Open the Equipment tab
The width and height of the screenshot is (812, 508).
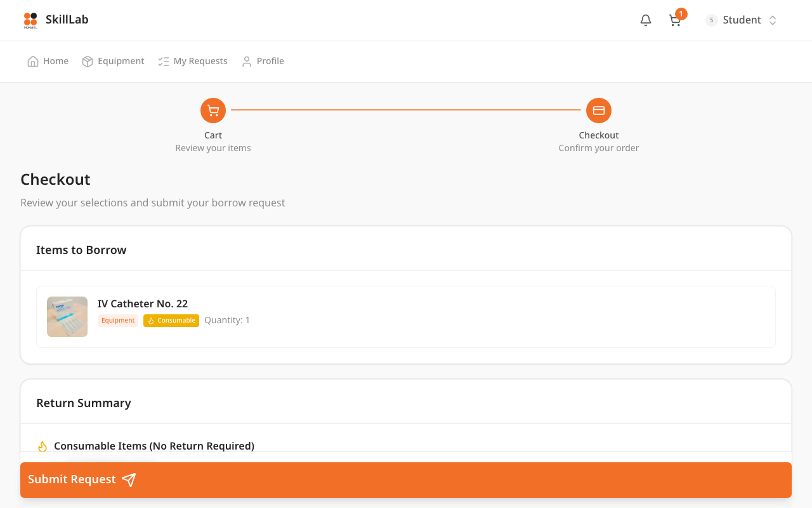pyautogui.click(x=113, y=61)
